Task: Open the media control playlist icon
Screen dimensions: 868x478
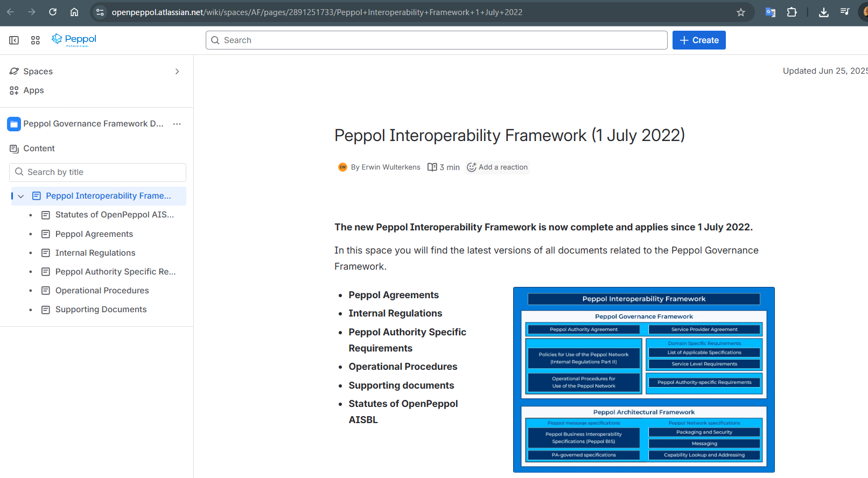Action: tap(845, 12)
